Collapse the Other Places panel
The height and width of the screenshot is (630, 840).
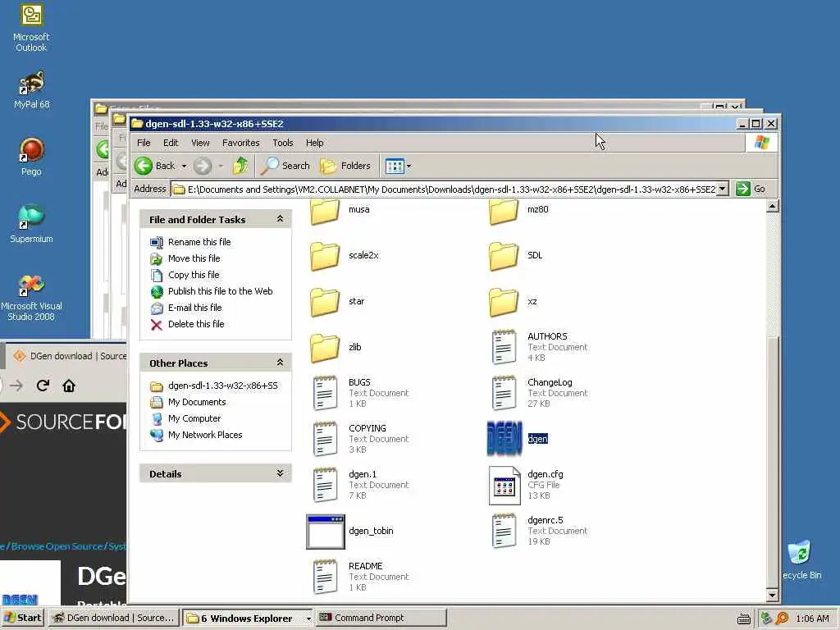pyautogui.click(x=280, y=363)
